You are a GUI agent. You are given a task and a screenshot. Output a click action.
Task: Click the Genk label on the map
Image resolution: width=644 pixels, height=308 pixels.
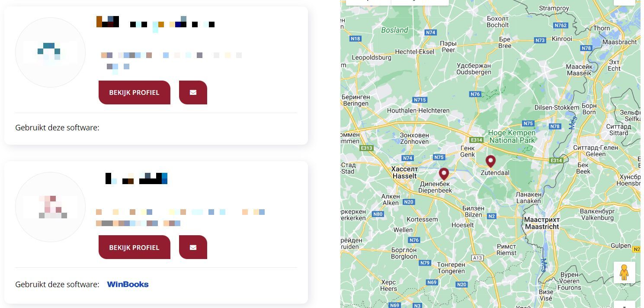pos(468,151)
